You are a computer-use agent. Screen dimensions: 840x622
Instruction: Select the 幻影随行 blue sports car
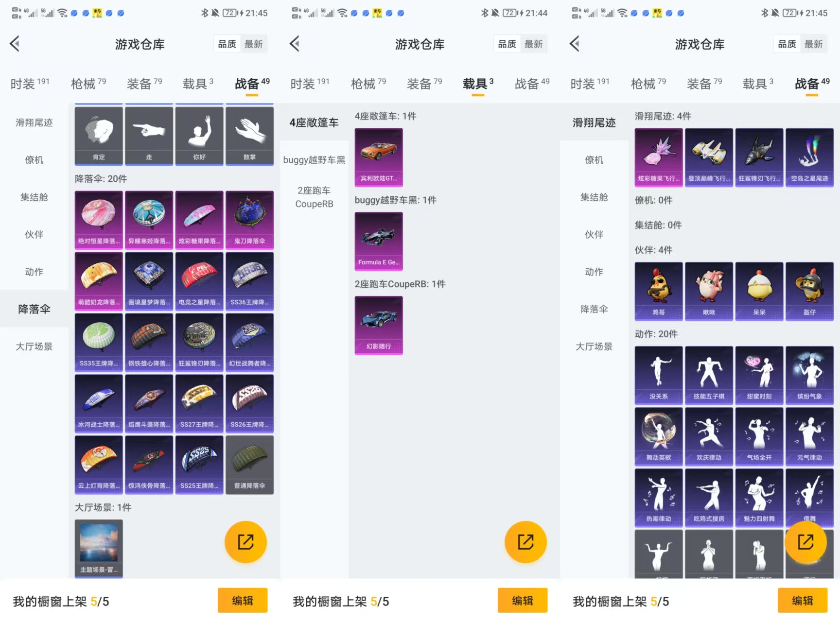point(379,325)
